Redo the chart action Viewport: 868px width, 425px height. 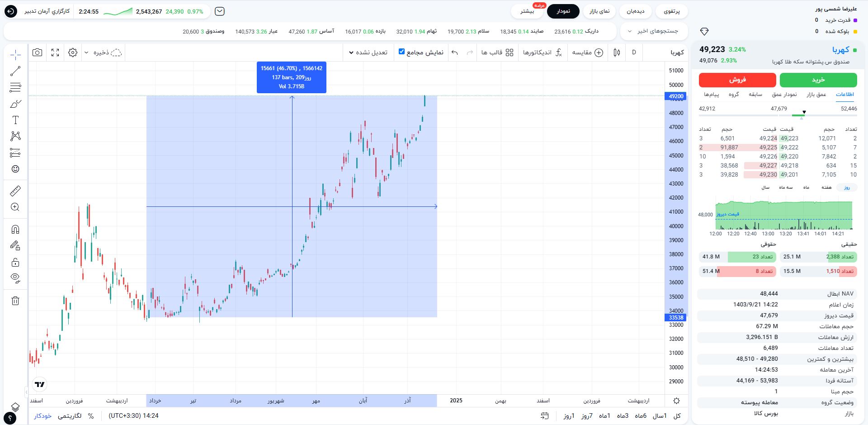coord(470,53)
